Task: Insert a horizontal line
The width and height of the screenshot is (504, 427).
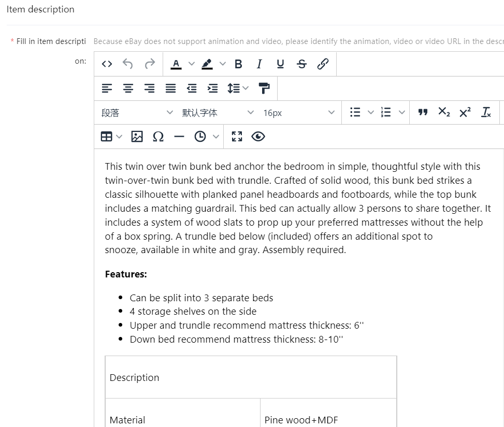Action: [x=179, y=137]
